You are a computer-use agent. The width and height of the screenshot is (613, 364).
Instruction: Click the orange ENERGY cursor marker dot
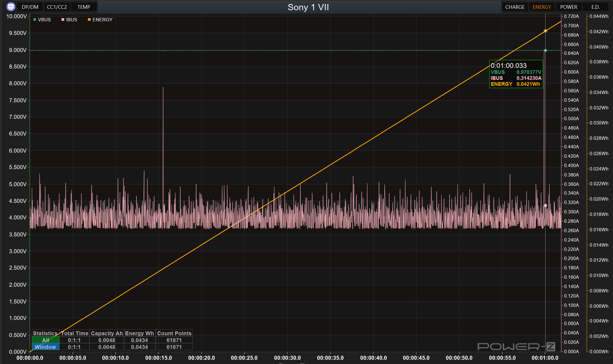(x=545, y=31)
